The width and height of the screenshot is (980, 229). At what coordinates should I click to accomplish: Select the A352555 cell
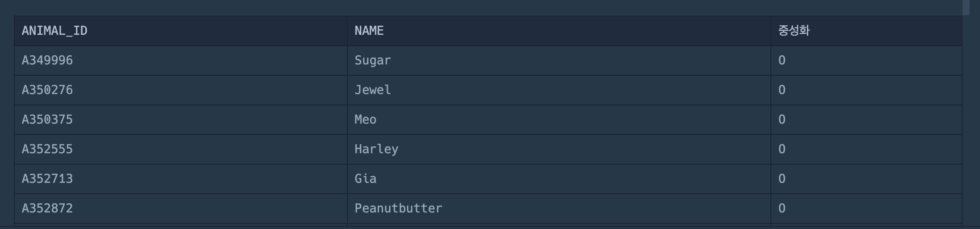[181, 149]
